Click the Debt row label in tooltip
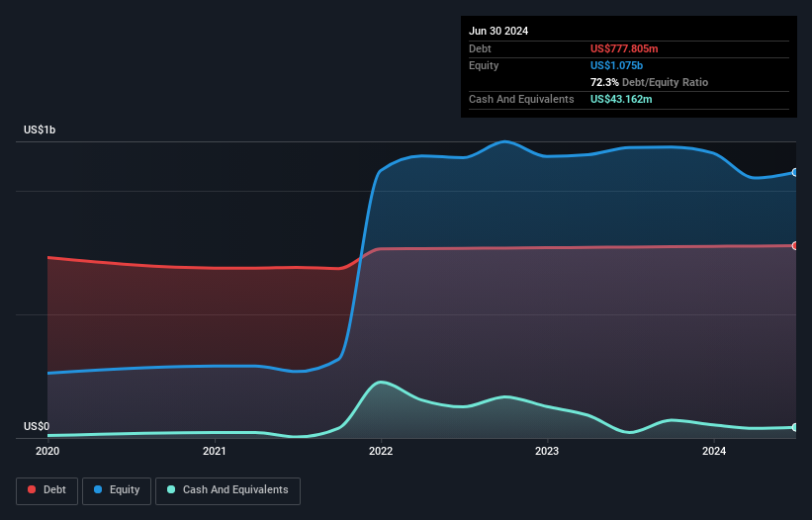812x520 pixels. point(480,48)
